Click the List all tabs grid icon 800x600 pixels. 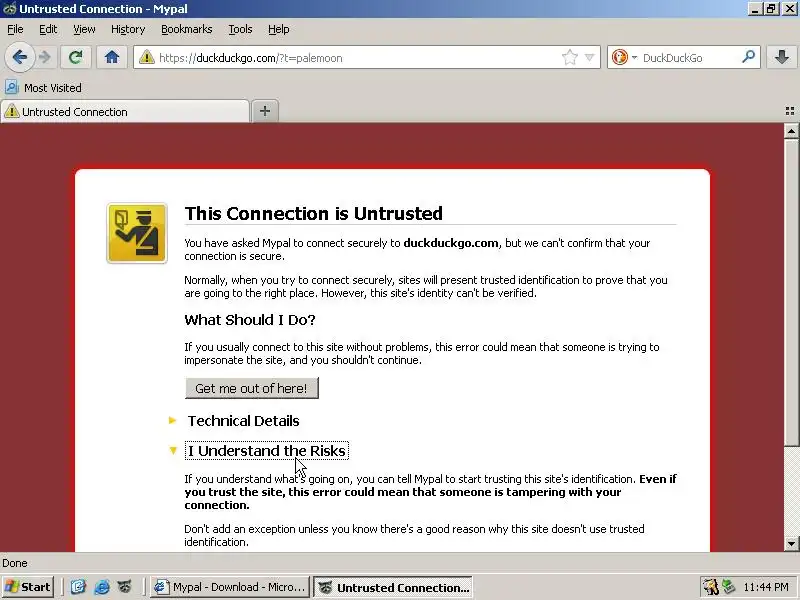(x=790, y=111)
